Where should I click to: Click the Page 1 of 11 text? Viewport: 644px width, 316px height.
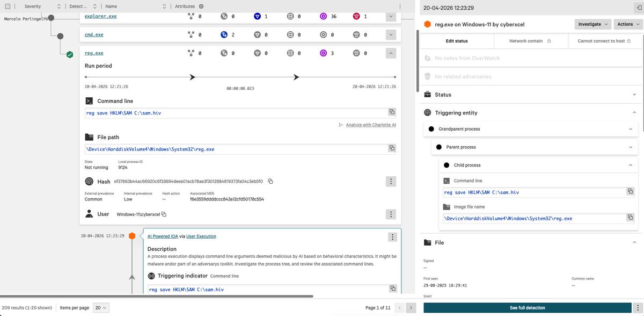click(378, 308)
